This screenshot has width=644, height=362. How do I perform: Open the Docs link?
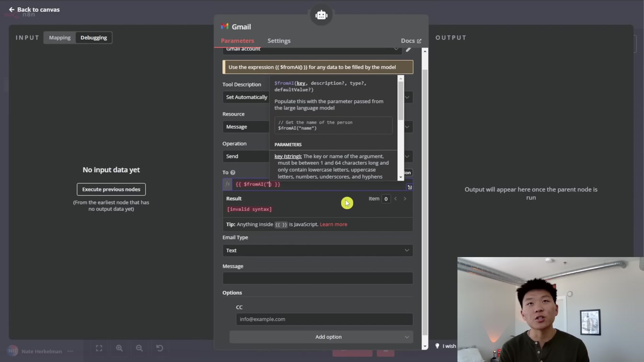pos(411,41)
